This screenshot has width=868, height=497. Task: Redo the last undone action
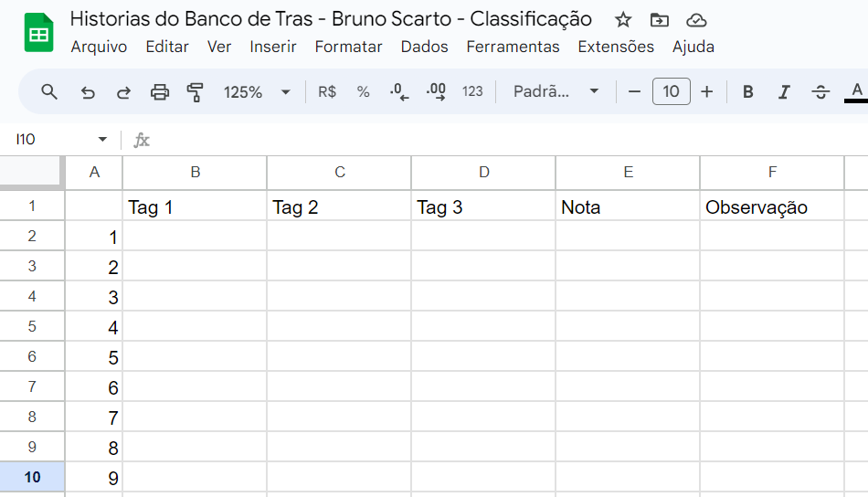point(123,92)
